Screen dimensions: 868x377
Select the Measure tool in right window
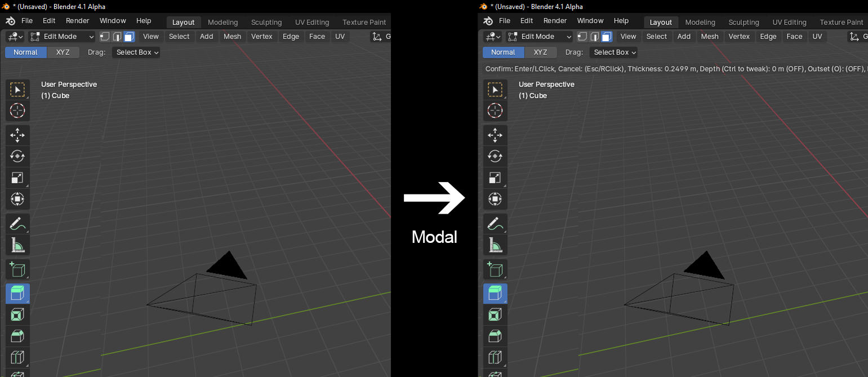click(x=495, y=245)
